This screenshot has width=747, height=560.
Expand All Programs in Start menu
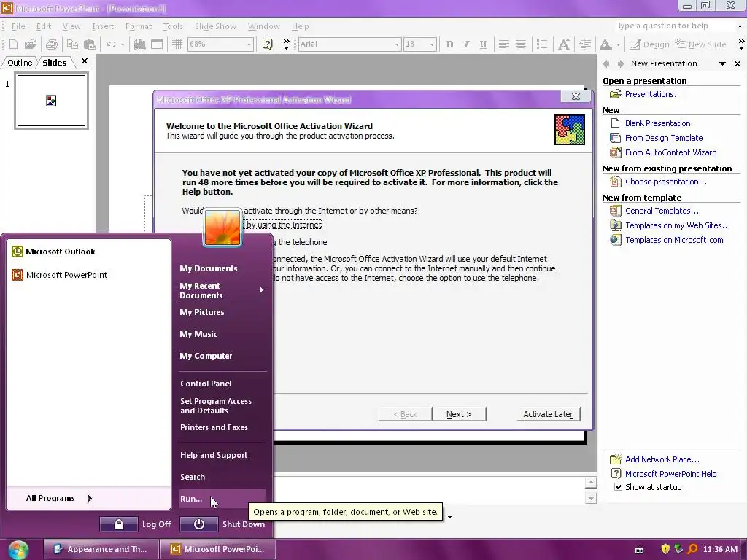point(59,498)
